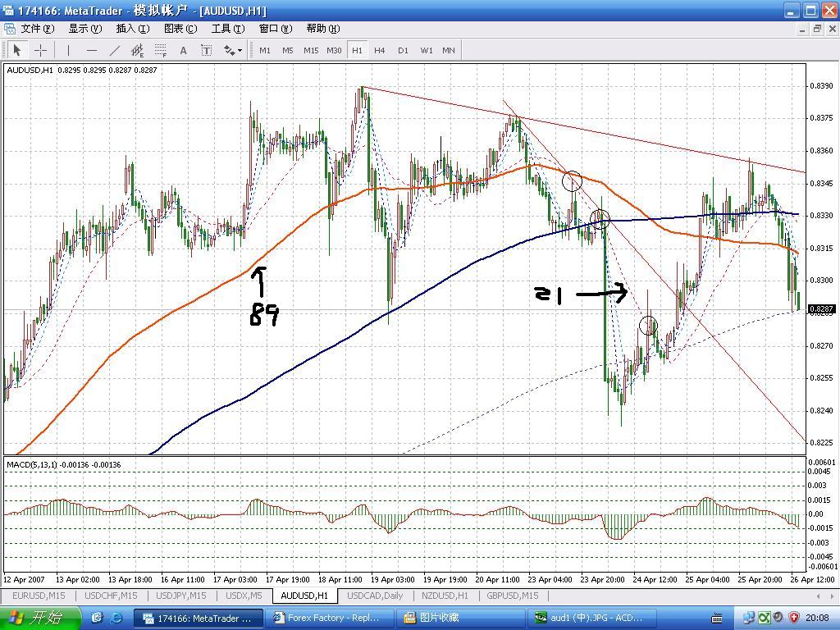Select the text label 'T' tool
Screen dimensions: 840x630
206,50
